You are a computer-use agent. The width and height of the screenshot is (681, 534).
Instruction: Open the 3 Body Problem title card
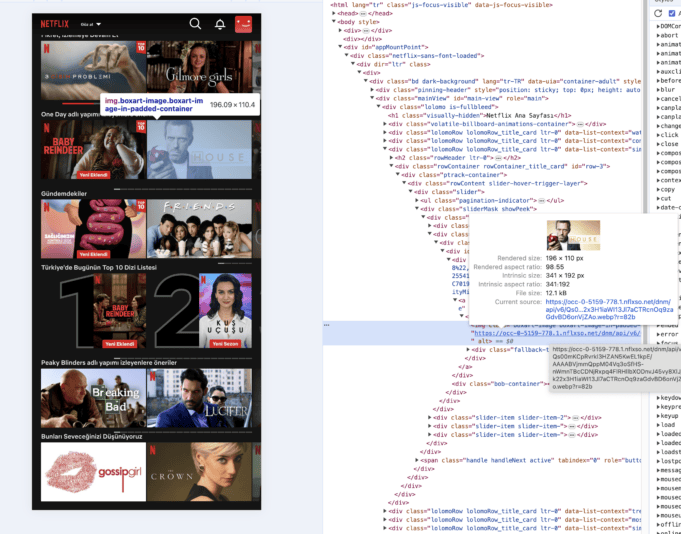(92, 72)
